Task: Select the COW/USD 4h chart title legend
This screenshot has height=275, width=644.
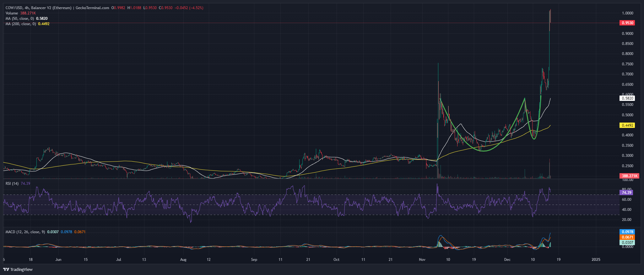Action: 57,8
